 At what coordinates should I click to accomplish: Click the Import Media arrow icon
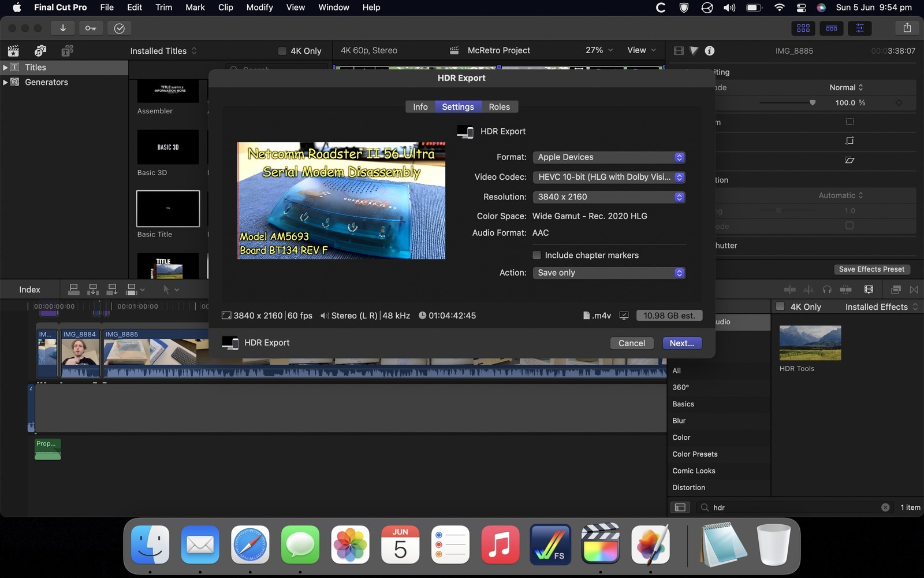[62, 28]
